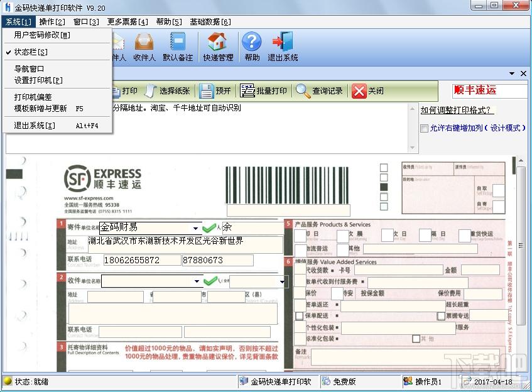This screenshot has width=532, height=392.
Task: Click the 默认备注 notebook icon
Action: 178,46
